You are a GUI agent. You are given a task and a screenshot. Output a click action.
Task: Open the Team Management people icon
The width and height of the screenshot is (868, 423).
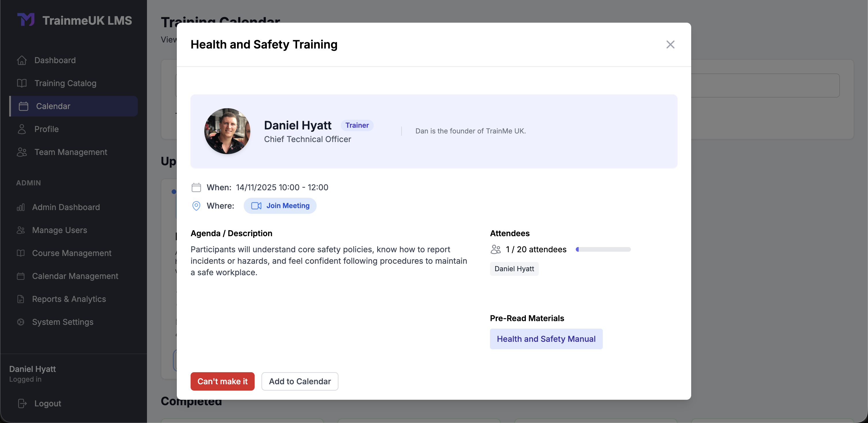pyautogui.click(x=22, y=152)
